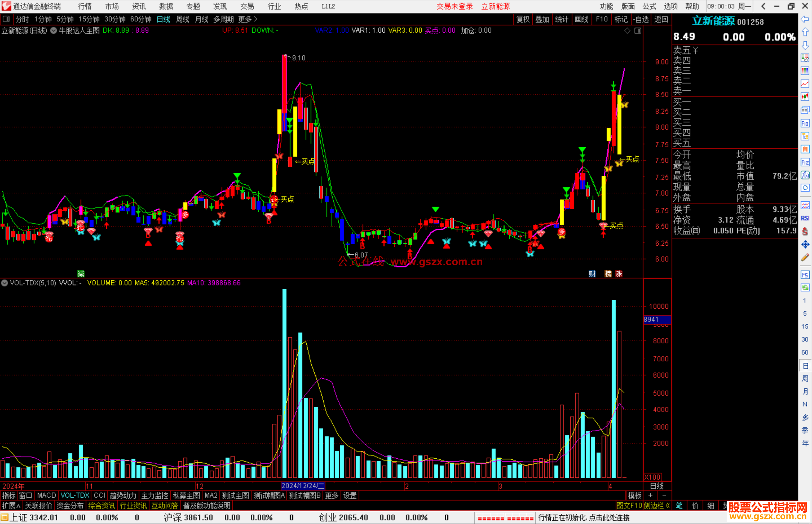This screenshot has width=812, height=524.
Task: Select the 主力监控 indicator tab
Action: 155,495
